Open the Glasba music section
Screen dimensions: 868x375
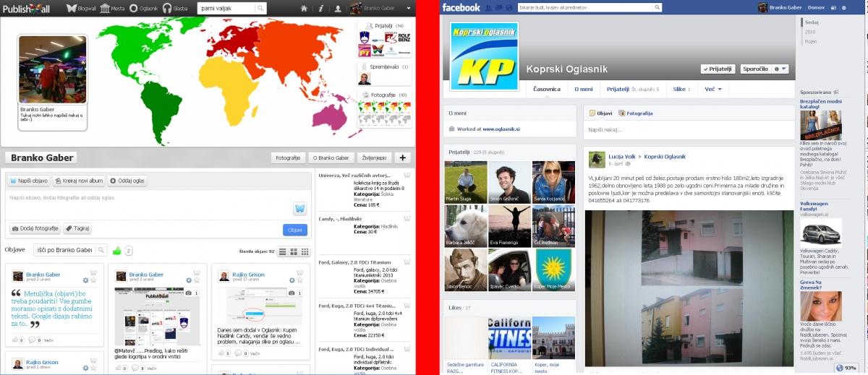coord(174,8)
